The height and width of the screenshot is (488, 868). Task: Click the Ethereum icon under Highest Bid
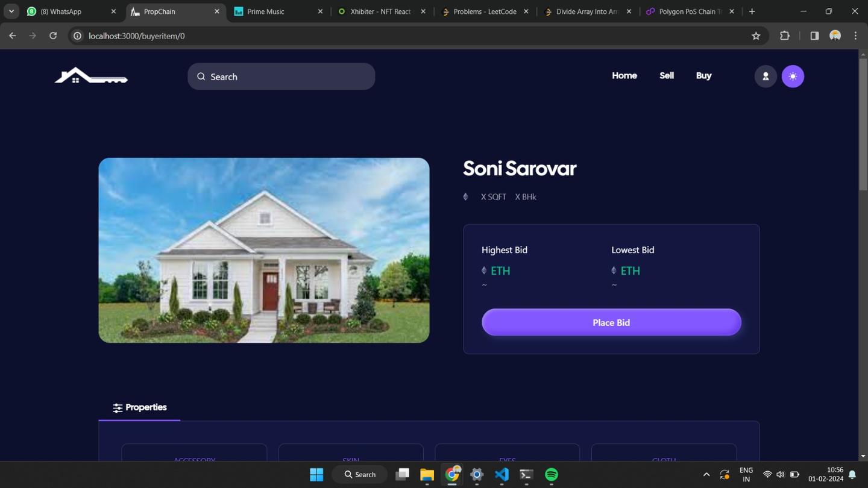(x=484, y=271)
